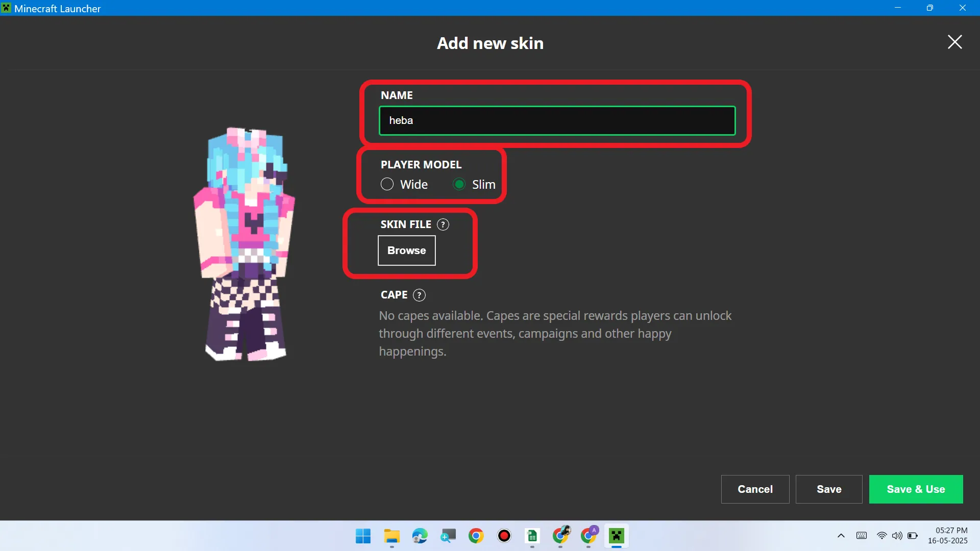
Task: Open the Windows Start menu
Action: point(363,536)
